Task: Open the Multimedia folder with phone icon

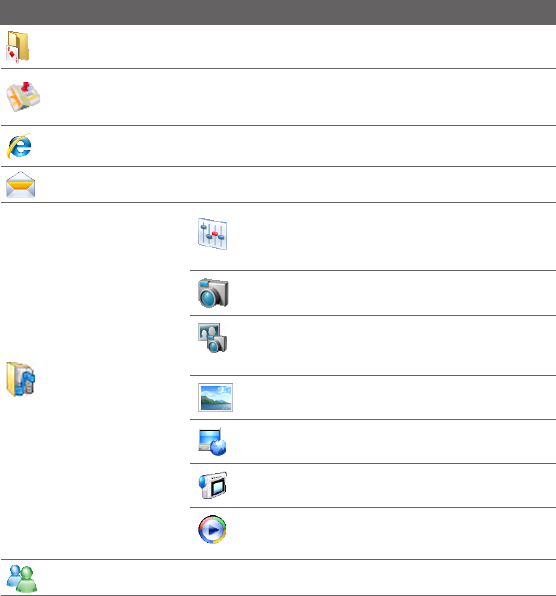Action: [21, 379]
